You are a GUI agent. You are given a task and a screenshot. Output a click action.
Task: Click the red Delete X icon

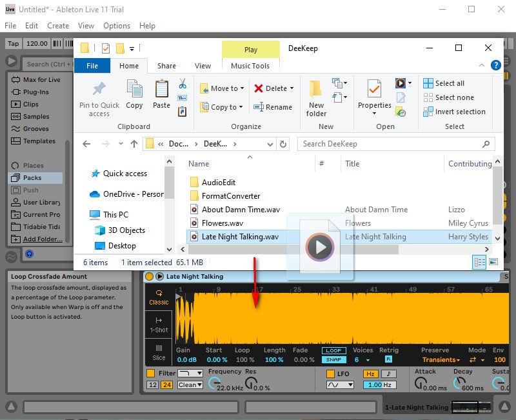(x=259, y=88)
